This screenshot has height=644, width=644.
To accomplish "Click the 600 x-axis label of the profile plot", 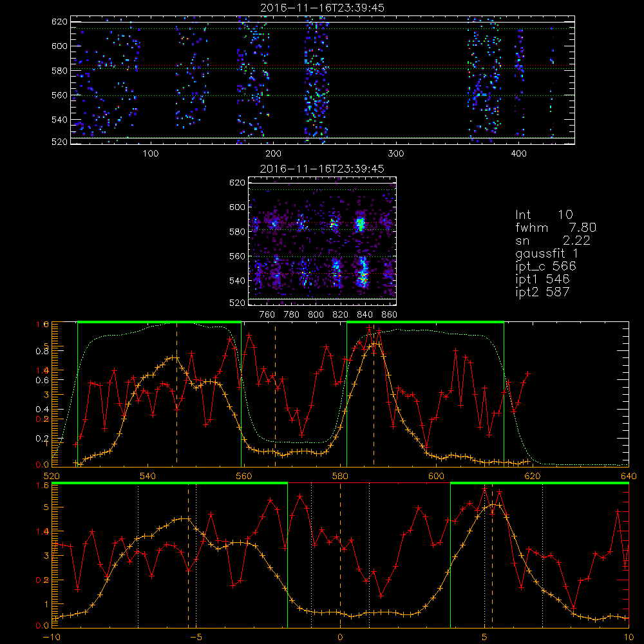I will pos(436,476).
